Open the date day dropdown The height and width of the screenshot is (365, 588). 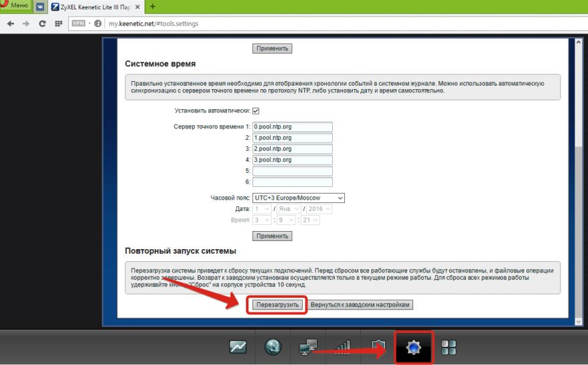pos(262,209)
